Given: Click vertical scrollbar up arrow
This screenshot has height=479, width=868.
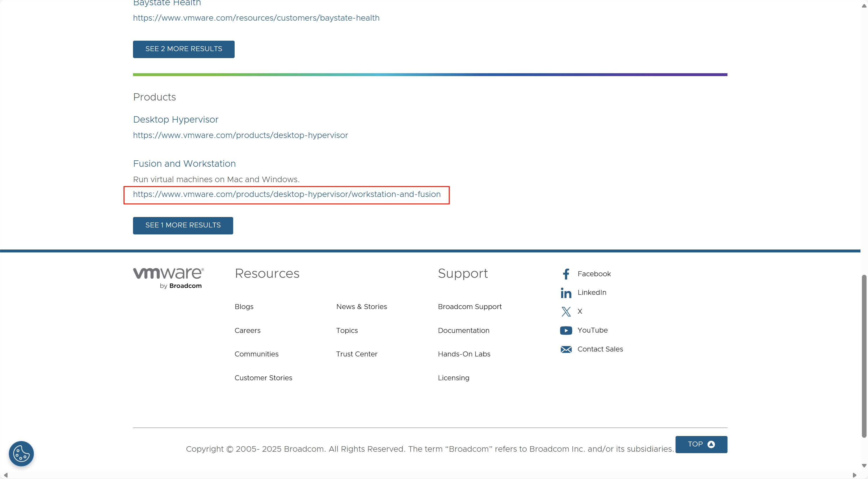Looking at the screenshot, I should 864,6.
